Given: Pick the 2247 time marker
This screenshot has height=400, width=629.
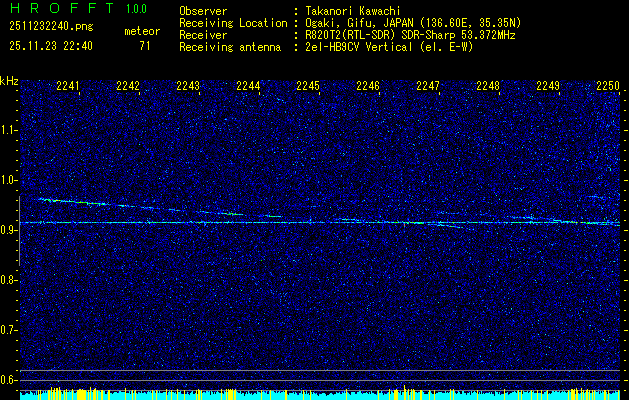Looking at the screenshot, I should [428, 87].
